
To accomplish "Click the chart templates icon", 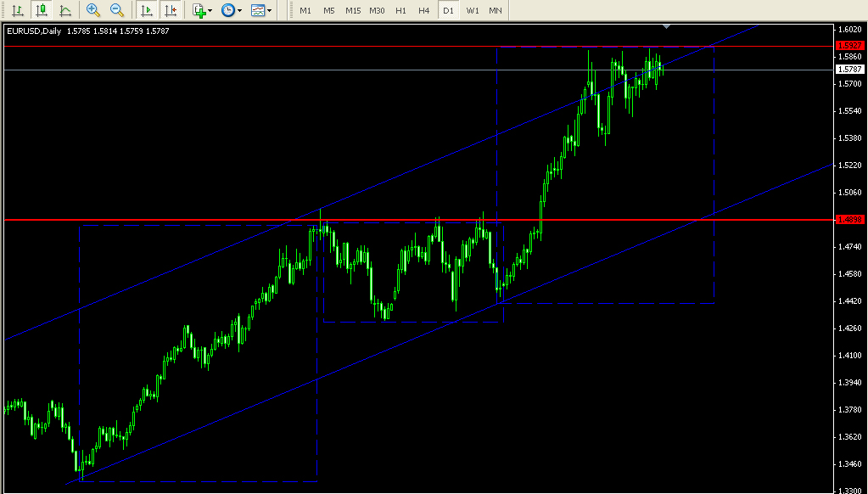I will [258, 10].
